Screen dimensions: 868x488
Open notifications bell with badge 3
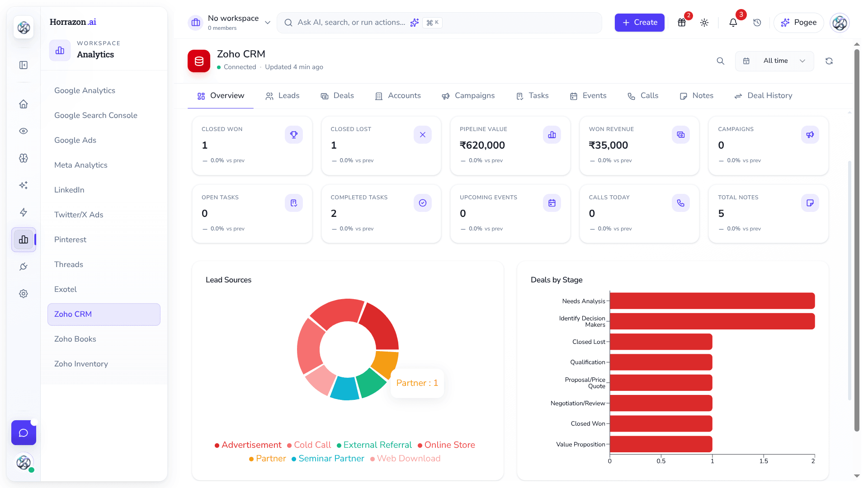tap(733, 23)
